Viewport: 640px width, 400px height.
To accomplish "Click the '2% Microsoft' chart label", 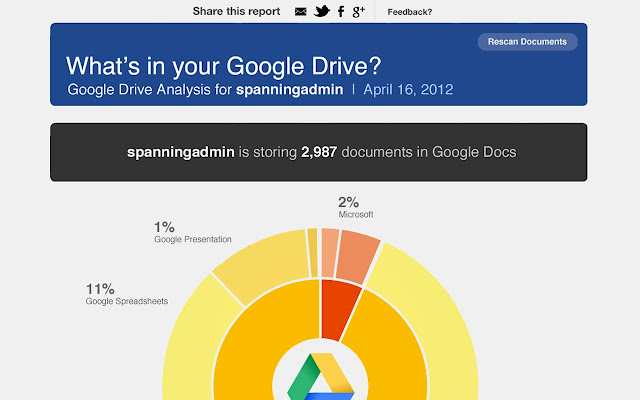I will 356,207.
